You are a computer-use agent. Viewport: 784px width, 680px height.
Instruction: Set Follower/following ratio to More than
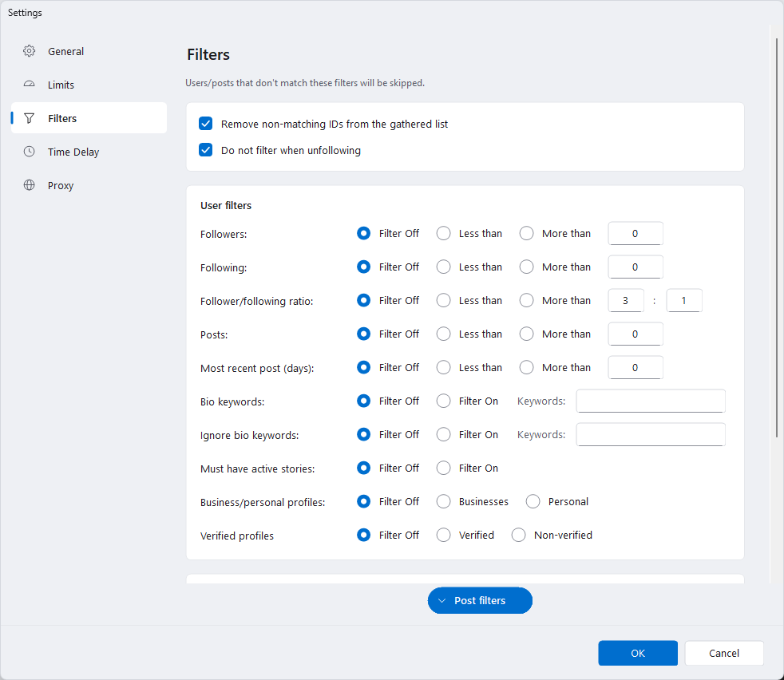point(526,301)
